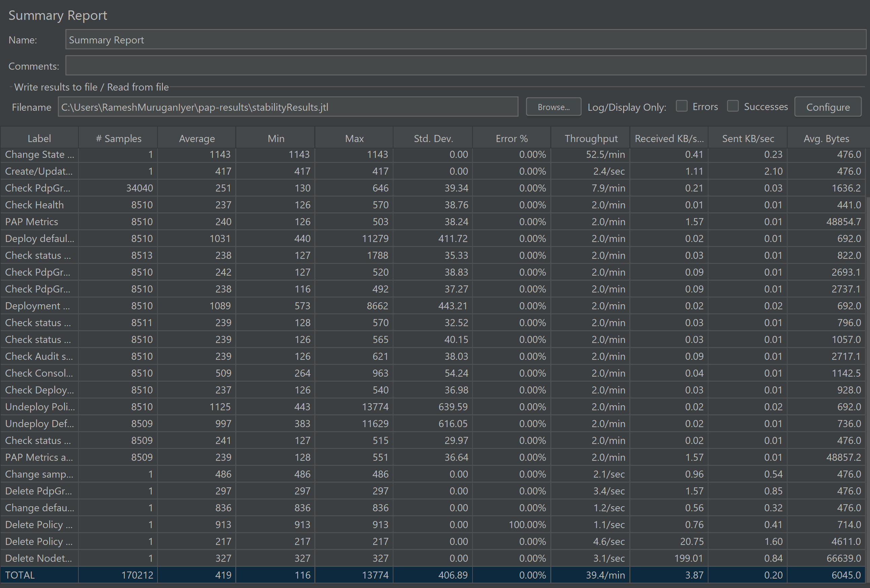The width and height of the screenshot is (870, 588).
Task: Sort by # Samples column header
Action: tap(118, 138)
